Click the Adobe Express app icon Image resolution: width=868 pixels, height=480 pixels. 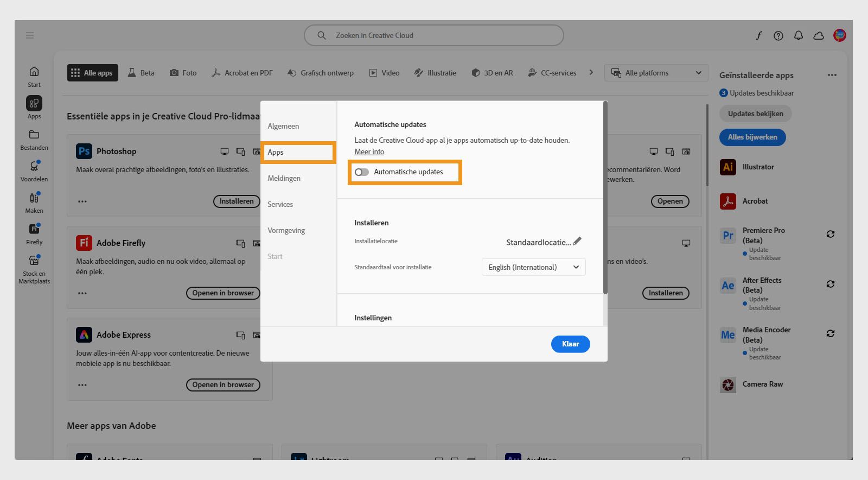(84, 334)
